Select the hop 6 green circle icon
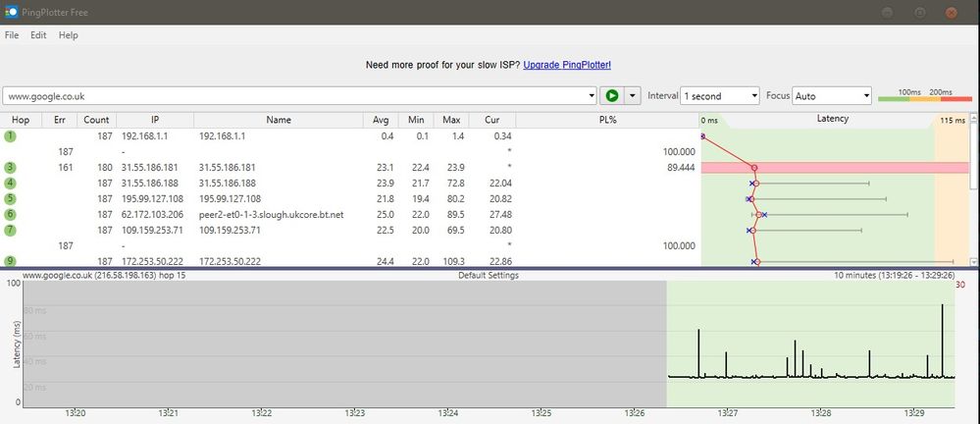The image size is (980, 424). click(10, 215)
